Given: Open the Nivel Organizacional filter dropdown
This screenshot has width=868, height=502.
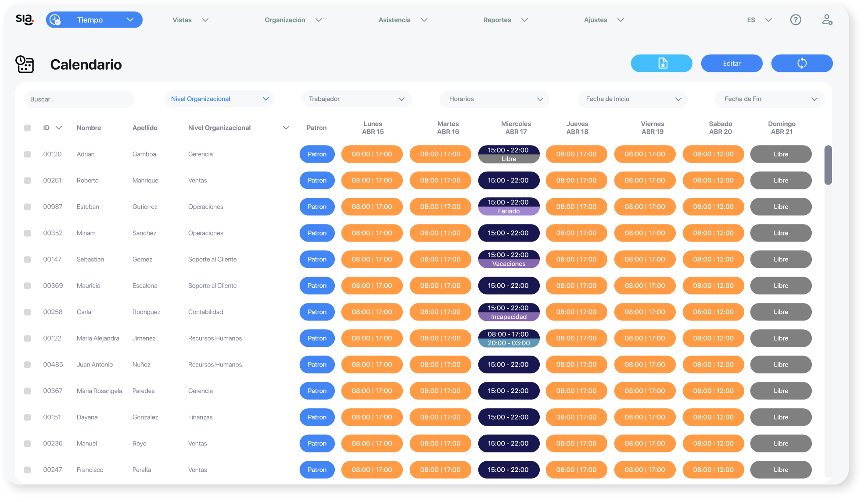Looking at the screenshot, I should pyautogui.click(x=219, y=99).
